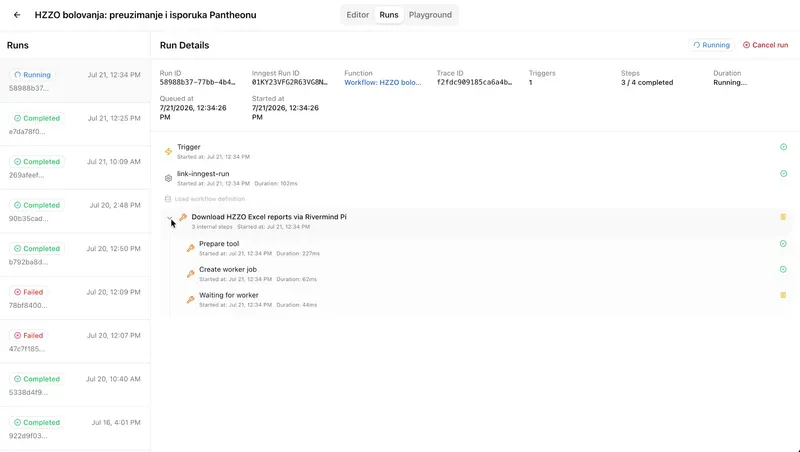Go back with the left arrow icon
Screen dimensions: 800x452
pos(17,15)
